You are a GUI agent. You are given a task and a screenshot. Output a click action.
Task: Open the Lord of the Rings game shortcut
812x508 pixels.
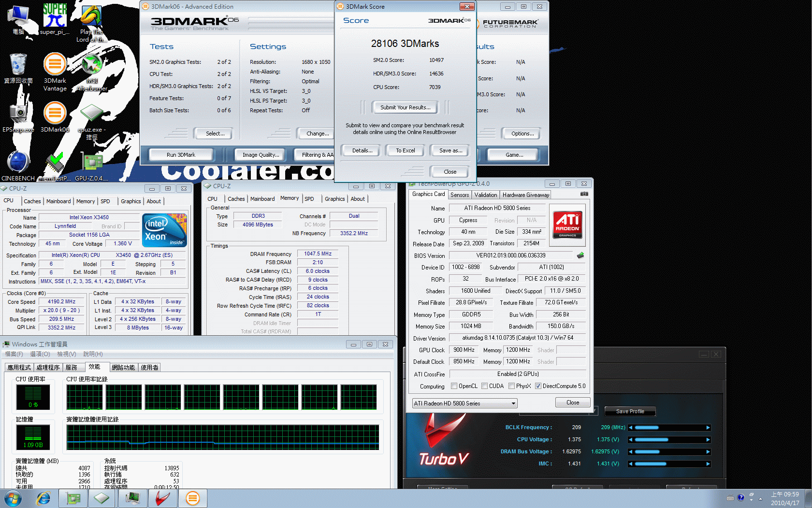click(x=92, y=23)
